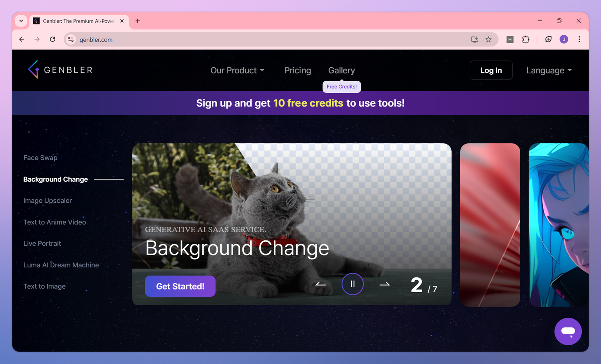The height and width of the screenshot is (364, 601).
Task: Go to the previous carousel slide arrow
Action: [x=320, y=284]
